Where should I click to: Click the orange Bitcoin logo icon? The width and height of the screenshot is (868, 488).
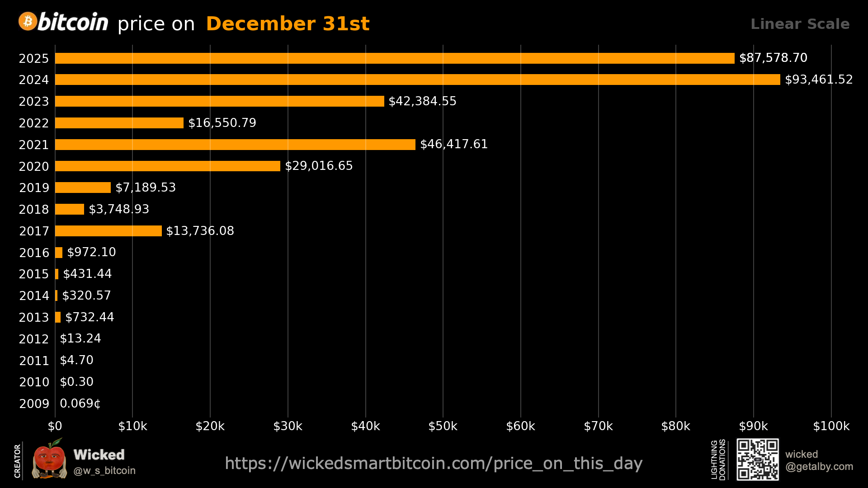pos(28,22)
